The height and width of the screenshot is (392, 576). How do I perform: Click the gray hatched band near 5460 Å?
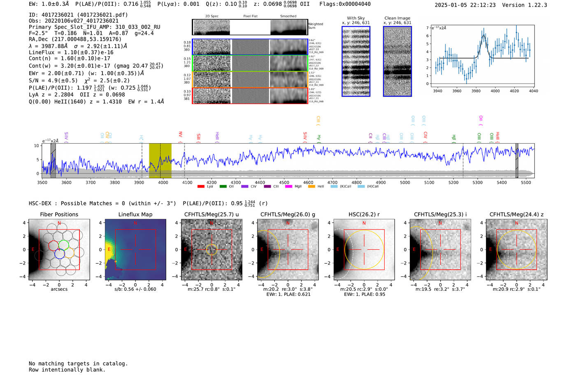click(517, 161)
